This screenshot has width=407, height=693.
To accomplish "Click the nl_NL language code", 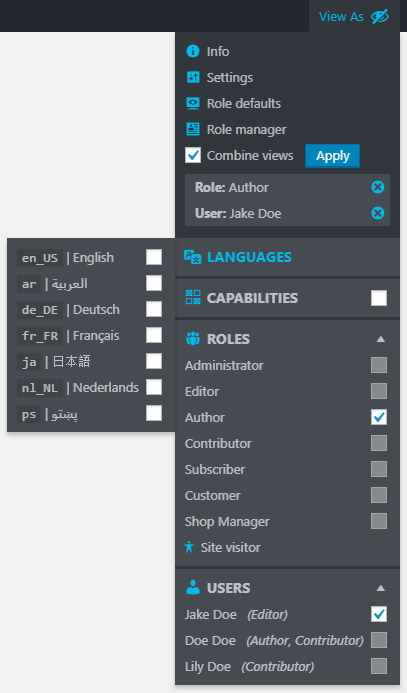I will pyautogui.click(x=40, y=388).
